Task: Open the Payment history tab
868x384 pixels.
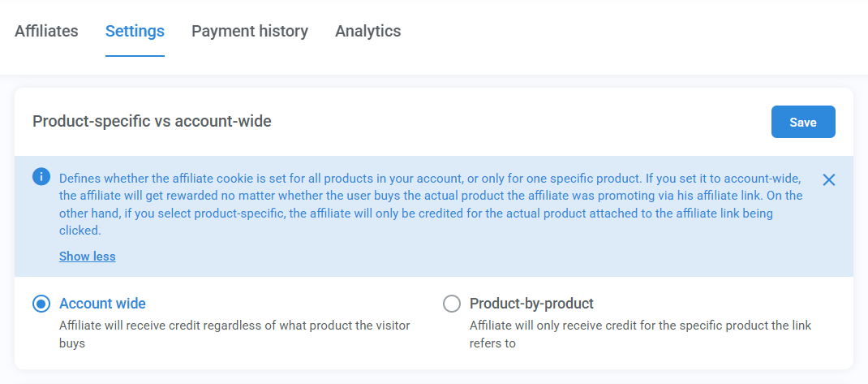Action: 250,31
